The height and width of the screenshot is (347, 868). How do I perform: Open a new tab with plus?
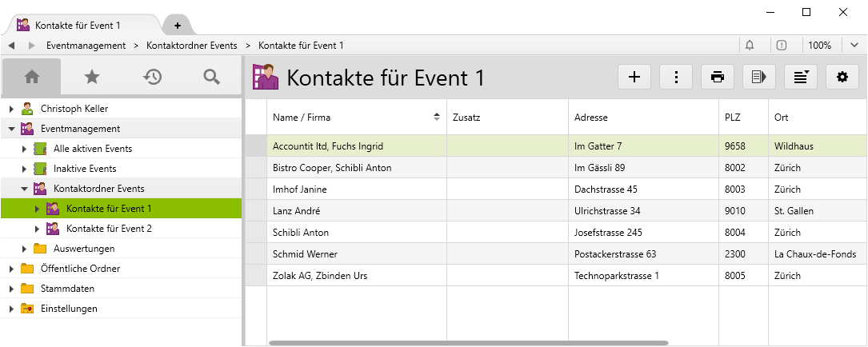[177, 26]
